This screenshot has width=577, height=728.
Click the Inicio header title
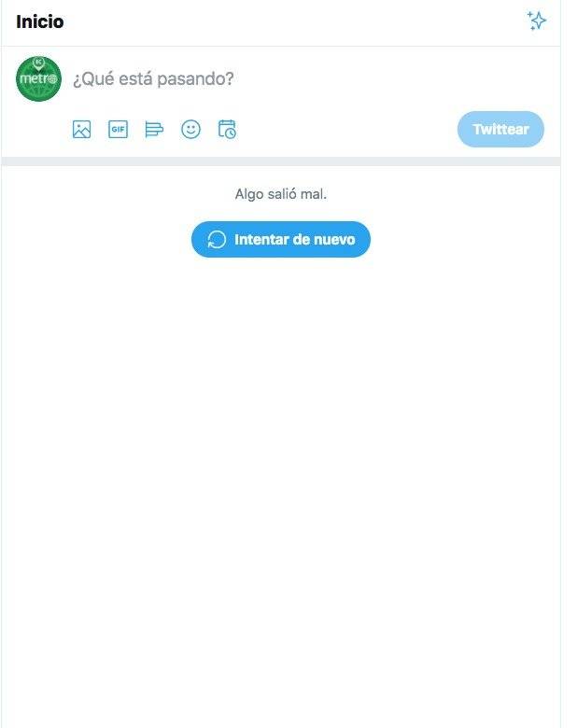[40, 21]
